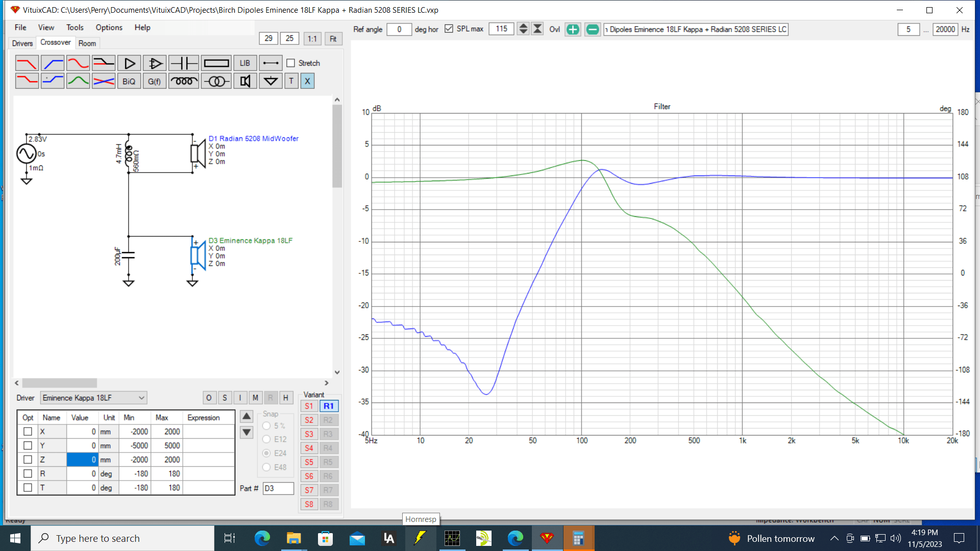
Task: Click the O button in driver row
Action: 209,398
